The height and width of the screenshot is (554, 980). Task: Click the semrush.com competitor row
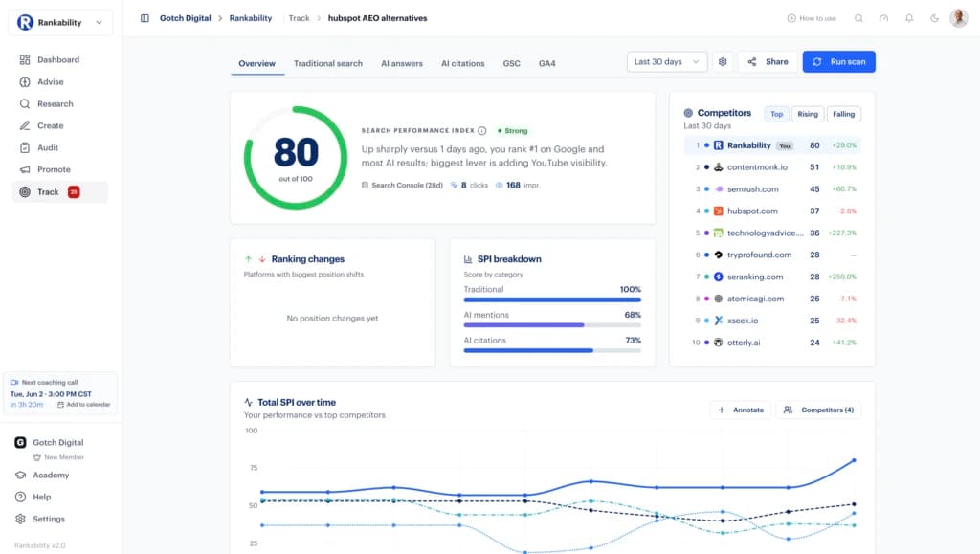(x=772, y=189)
